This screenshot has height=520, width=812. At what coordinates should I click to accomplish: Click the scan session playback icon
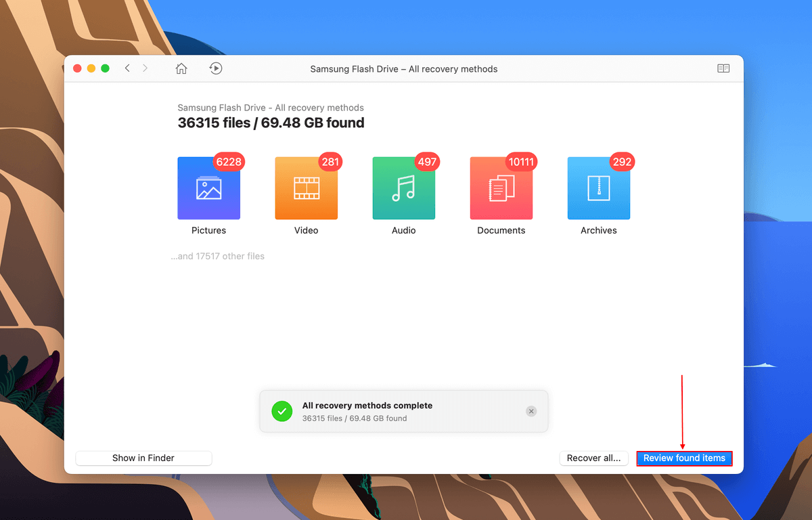pos(216,68)
